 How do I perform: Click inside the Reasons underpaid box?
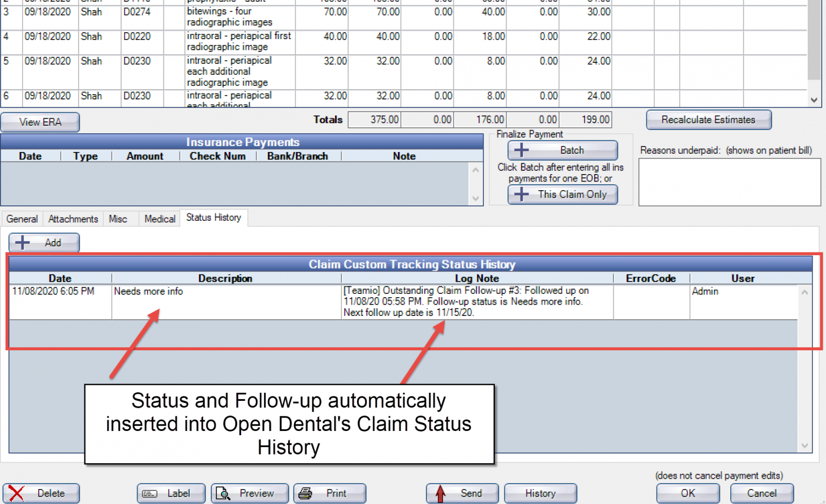729,182
